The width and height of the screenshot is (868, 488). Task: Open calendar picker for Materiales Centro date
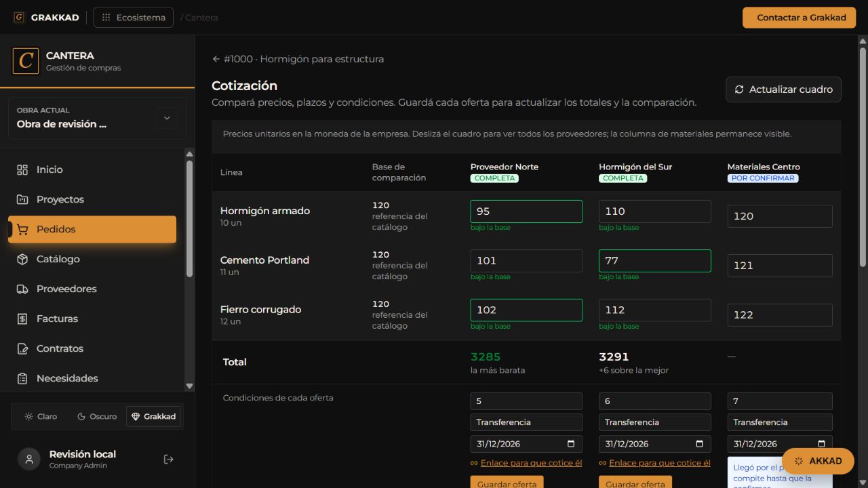pos(821,444)
